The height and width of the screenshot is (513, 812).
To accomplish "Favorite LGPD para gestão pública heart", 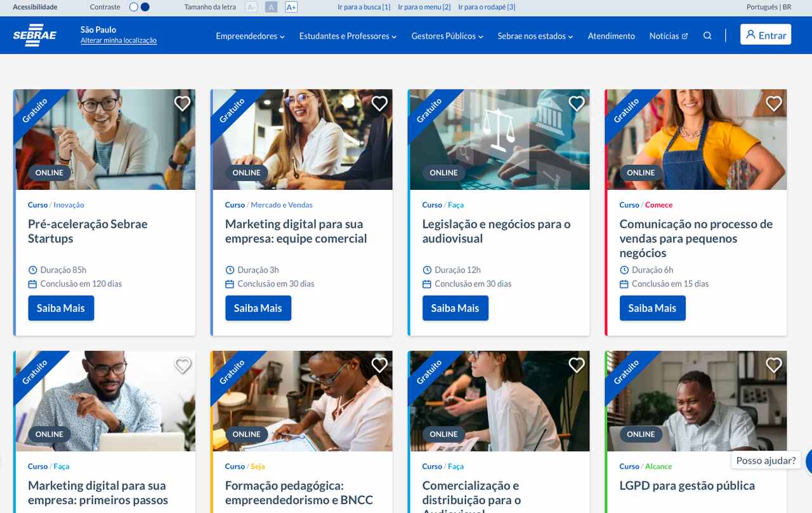I will [x=774, y=365].
